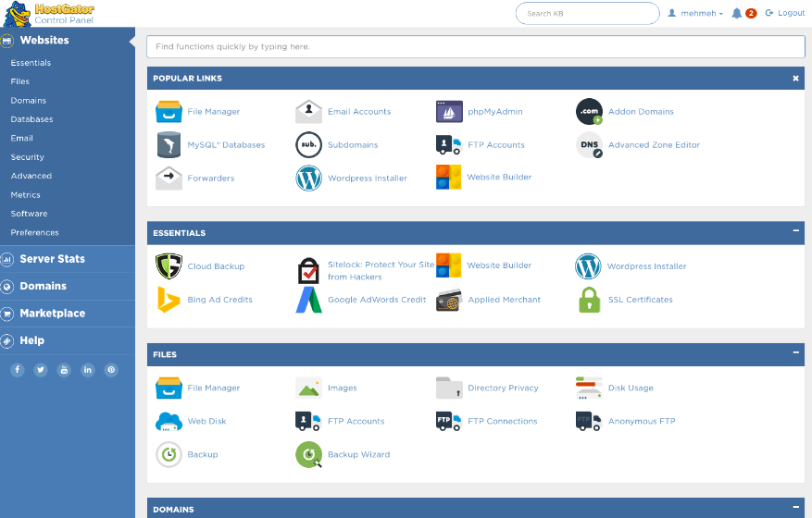Open File Manager icon in Popular Links

click(169, 112)
